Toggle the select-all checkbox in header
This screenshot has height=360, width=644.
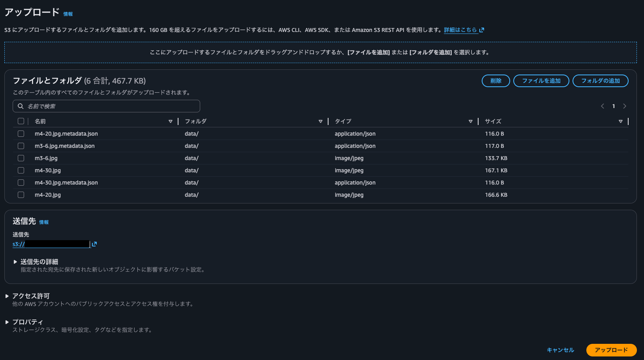[x=21, y=121]
